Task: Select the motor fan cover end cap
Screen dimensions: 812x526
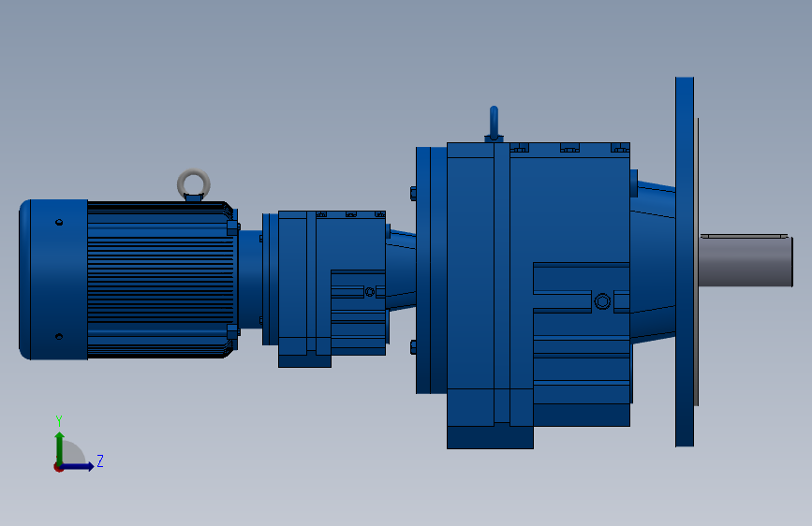Action: (x=53, y=280)
